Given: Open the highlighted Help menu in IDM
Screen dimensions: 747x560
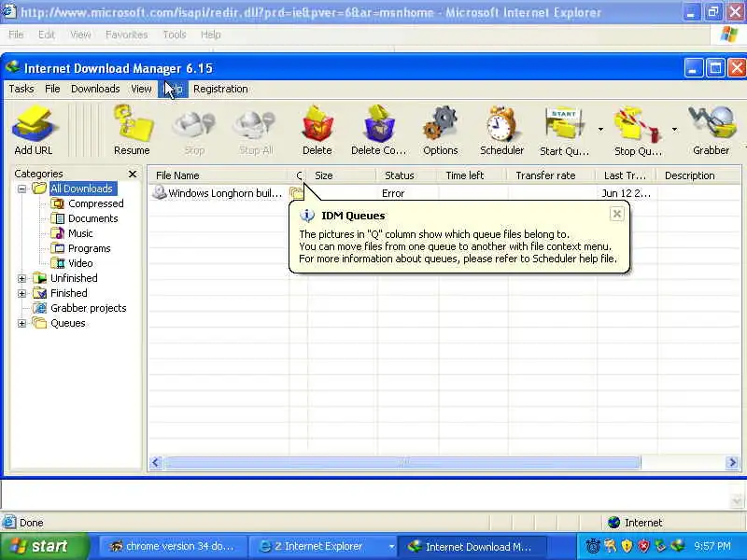Looking at the screenshot, I should [173, 89].
